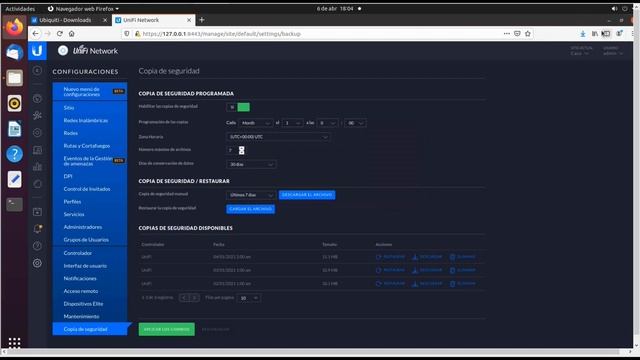Open the Clients bar-chart icon in sidebar
Screen dimensions: 640x360
(x=37, y=167)
